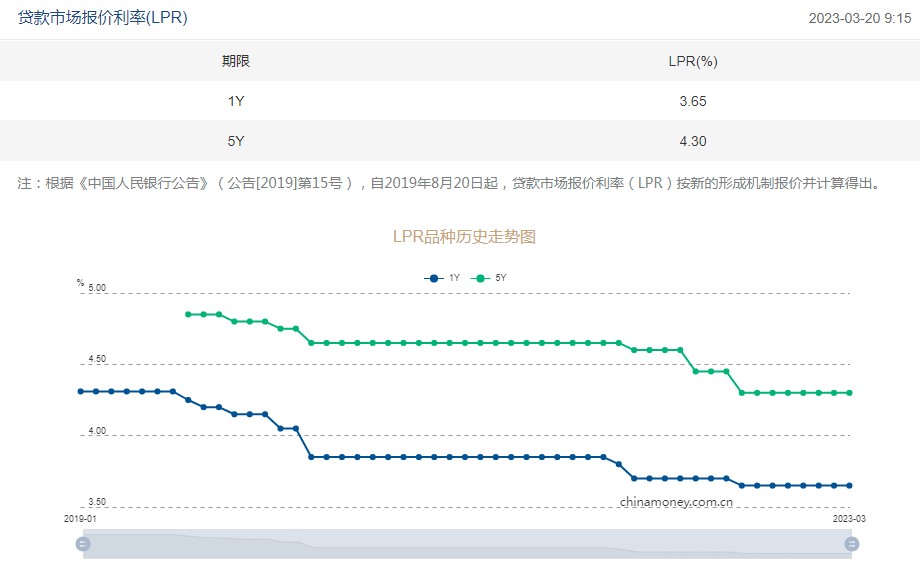Click the green 5Y legend marker icon
The height and width of the screenshot is (568, 920).
coord(480,278)
